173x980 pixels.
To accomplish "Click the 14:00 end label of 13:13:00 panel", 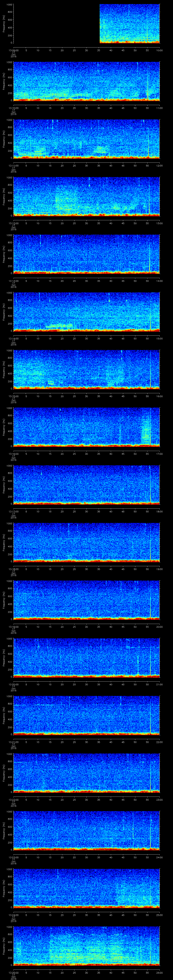I will [x=159, y=281].
